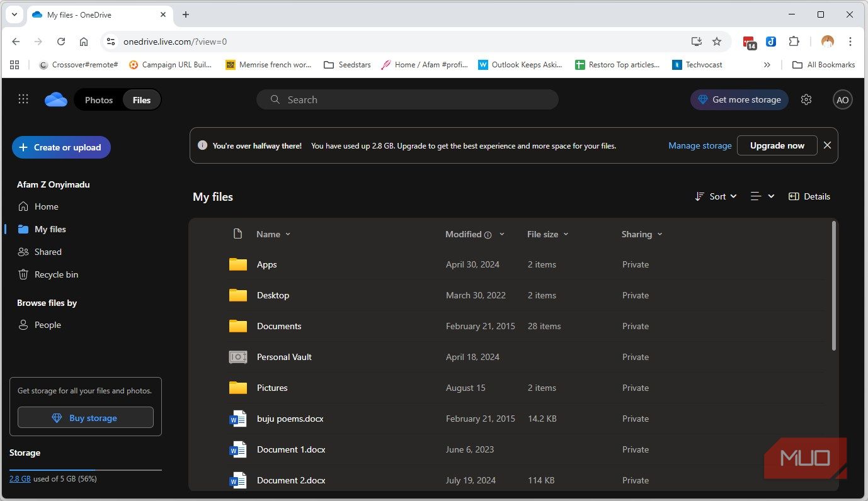Viewport: 868px width, 501px height.
Task: Browse files by People
Action: point(47,325)
